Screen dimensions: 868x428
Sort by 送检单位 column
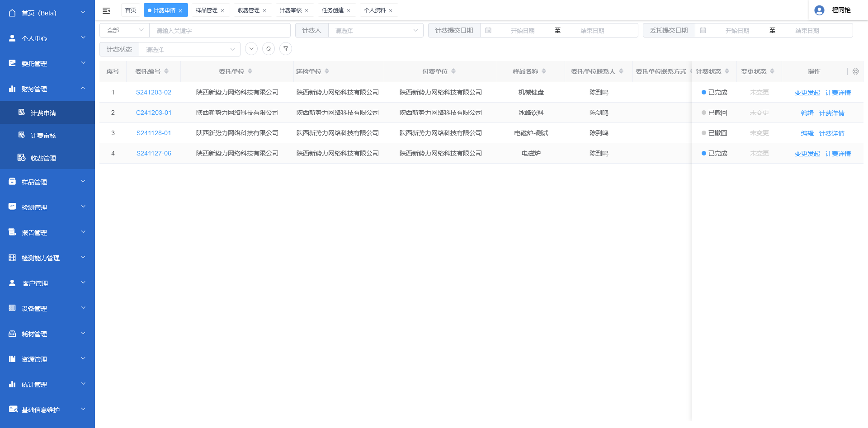(327, 71)
